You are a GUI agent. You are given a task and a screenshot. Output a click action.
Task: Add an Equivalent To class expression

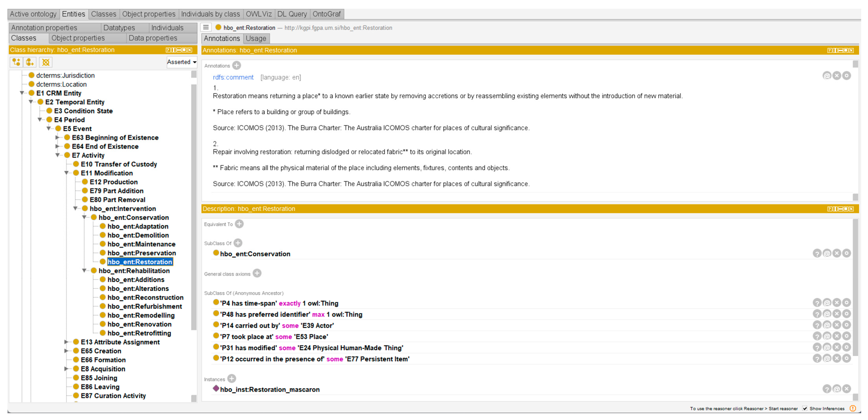click(239, 224)
